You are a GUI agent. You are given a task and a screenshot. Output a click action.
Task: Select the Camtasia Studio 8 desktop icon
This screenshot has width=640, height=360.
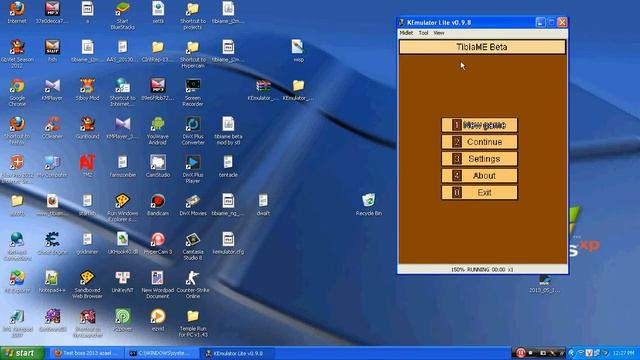click(x=193, y=246)
